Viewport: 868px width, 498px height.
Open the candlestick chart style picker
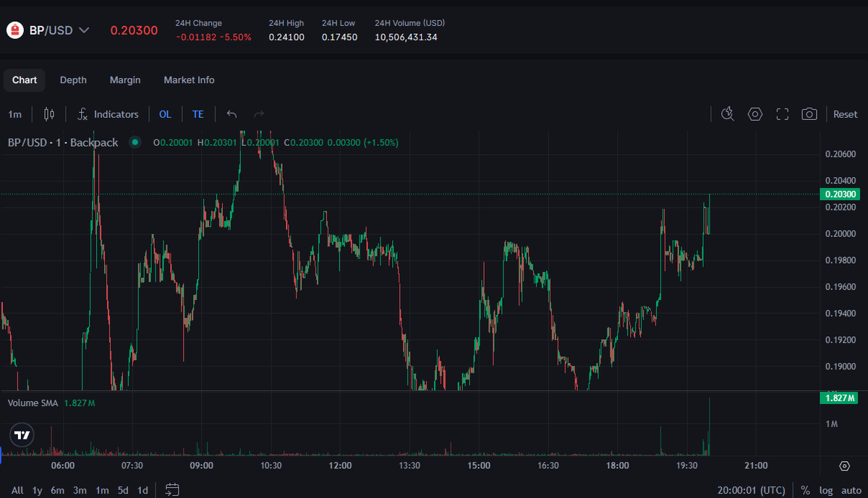[49, 114]
